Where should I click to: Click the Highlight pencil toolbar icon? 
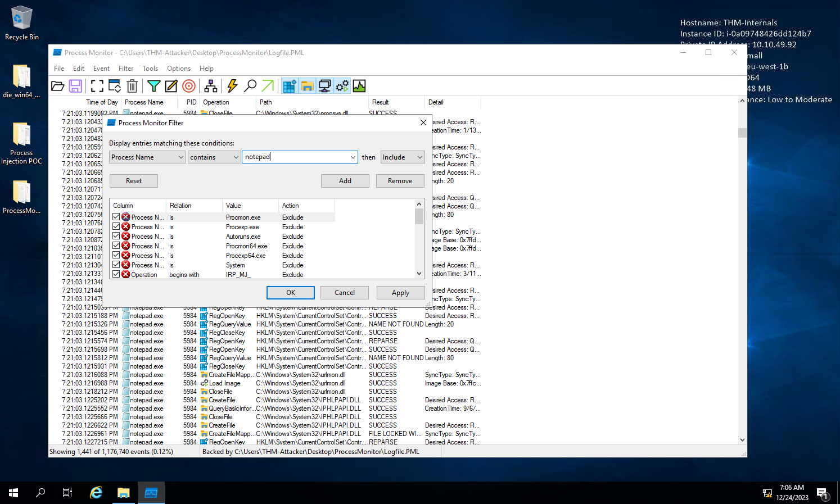(171, 86)
